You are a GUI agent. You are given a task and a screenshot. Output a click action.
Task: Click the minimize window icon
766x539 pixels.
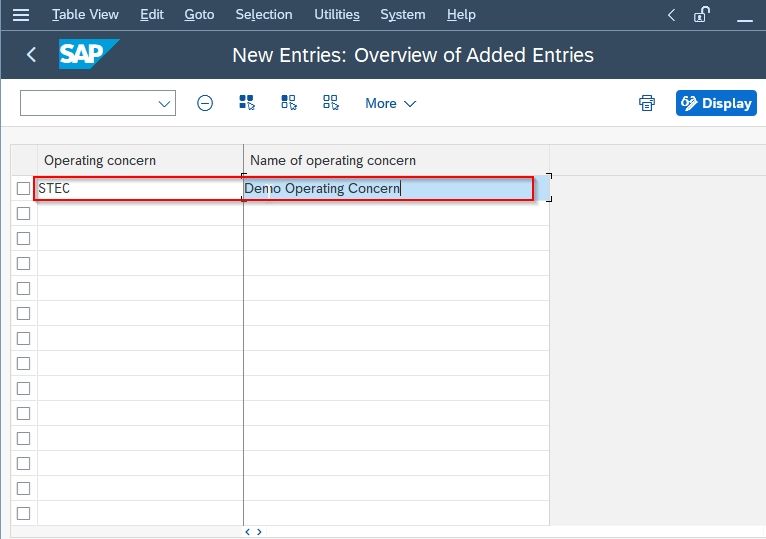745,20
